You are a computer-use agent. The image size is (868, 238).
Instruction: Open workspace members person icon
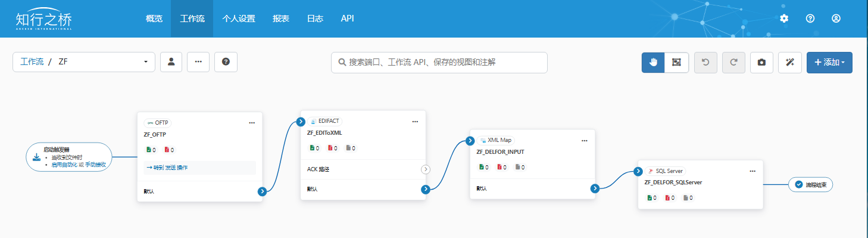pyautogui.click(x=171, y=62)
